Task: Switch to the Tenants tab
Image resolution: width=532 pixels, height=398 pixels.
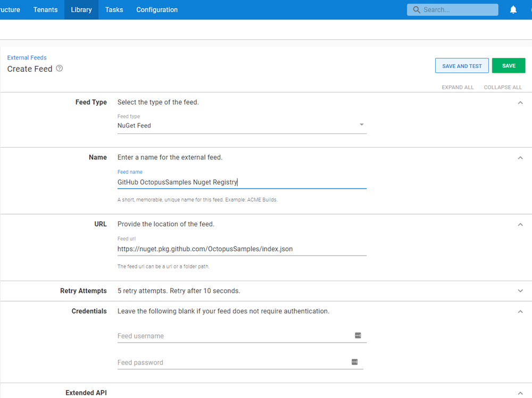Action: pos(45,10)
